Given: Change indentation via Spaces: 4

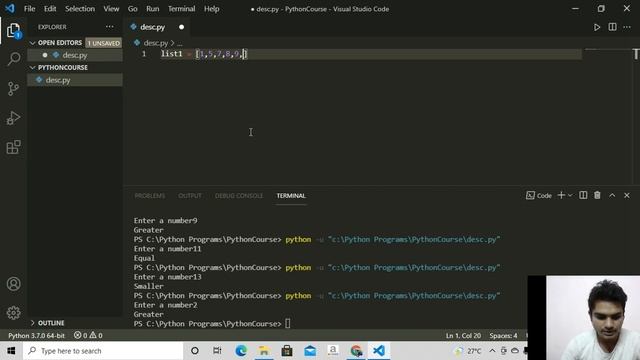Looking at the screenshot, I should click(503, 336).
